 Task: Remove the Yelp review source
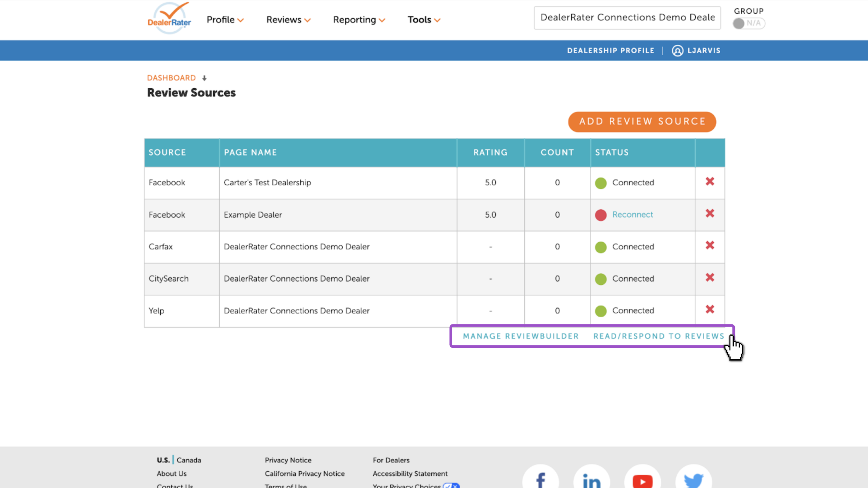click(x=710, y=309)
